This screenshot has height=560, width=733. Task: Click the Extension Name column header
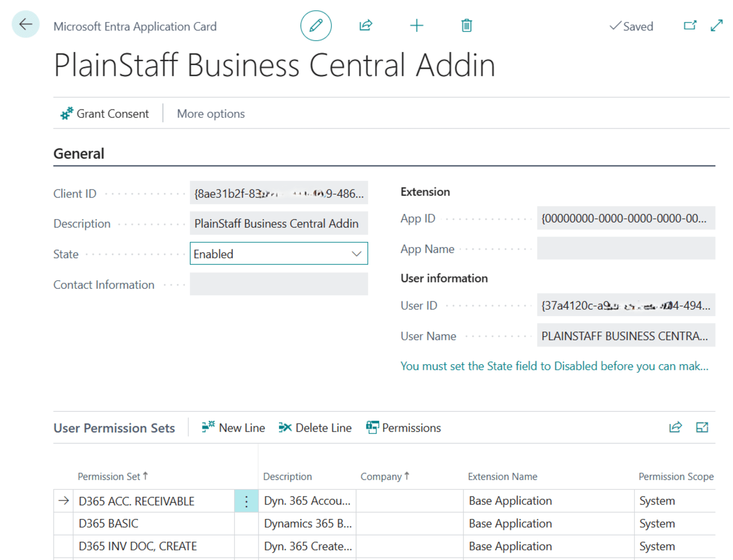(x=502, y=476)
